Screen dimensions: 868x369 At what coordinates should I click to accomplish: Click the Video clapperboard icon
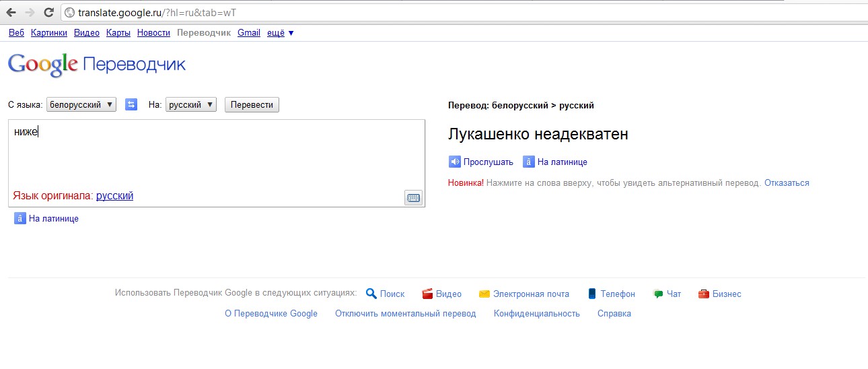427,294
